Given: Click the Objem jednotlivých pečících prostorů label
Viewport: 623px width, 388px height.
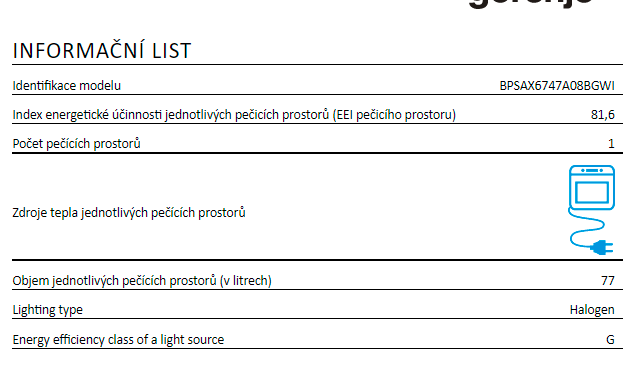Looking at the screenshot, I should 142,280.
